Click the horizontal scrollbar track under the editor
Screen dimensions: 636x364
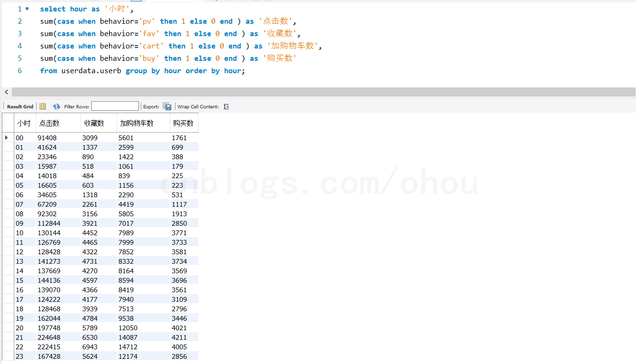click(x=323, y=92)
